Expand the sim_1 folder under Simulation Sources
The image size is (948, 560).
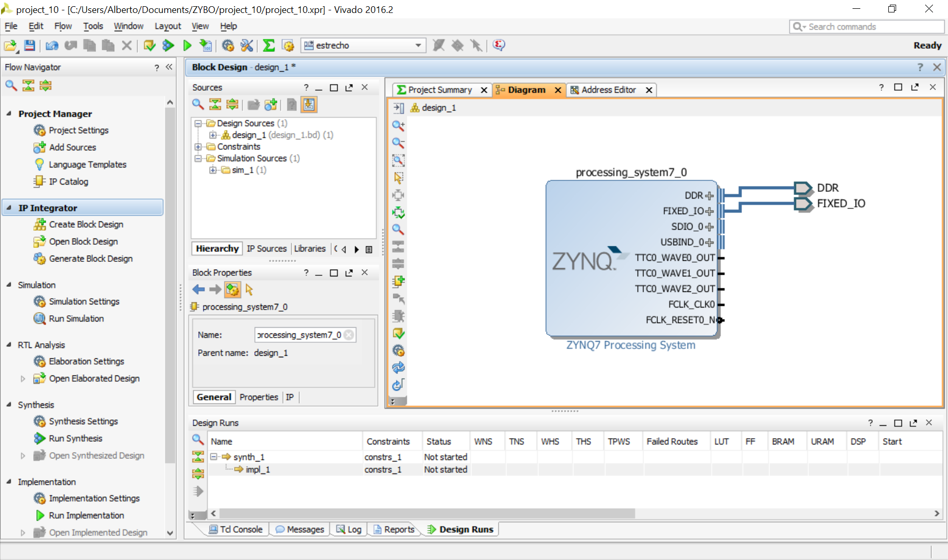(213, 170)
